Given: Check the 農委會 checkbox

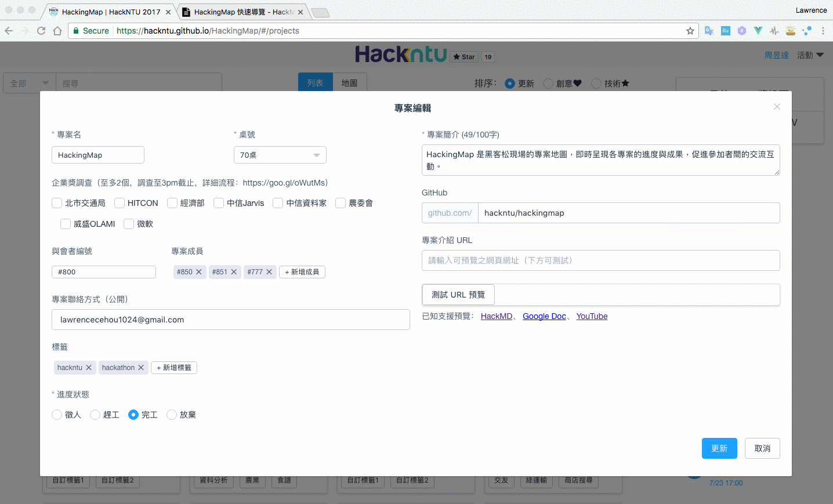Looking at the screenshot, I should (341, 203).
